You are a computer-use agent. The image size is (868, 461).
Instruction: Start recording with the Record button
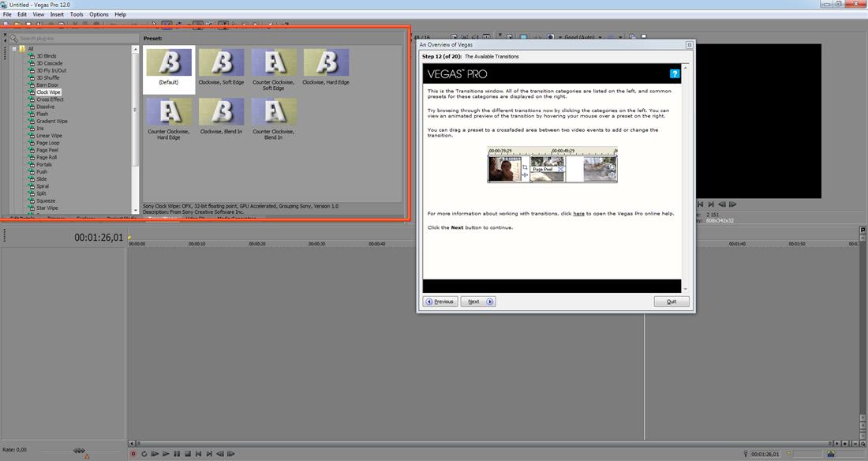pos(133,454)
